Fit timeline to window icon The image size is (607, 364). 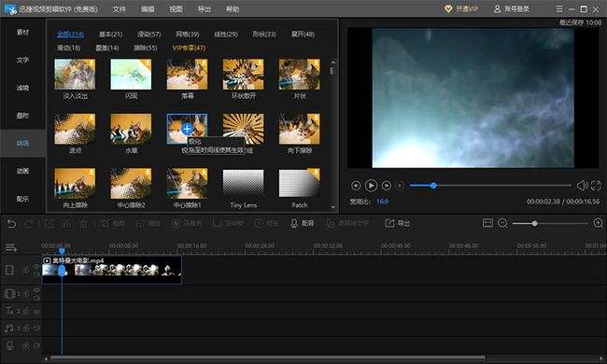coord(487,223)
